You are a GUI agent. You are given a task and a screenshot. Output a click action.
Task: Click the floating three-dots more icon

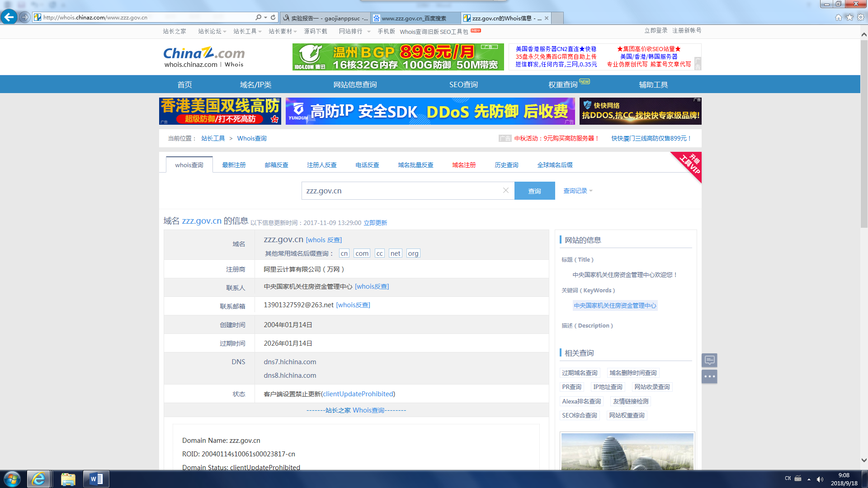(709, 376)
